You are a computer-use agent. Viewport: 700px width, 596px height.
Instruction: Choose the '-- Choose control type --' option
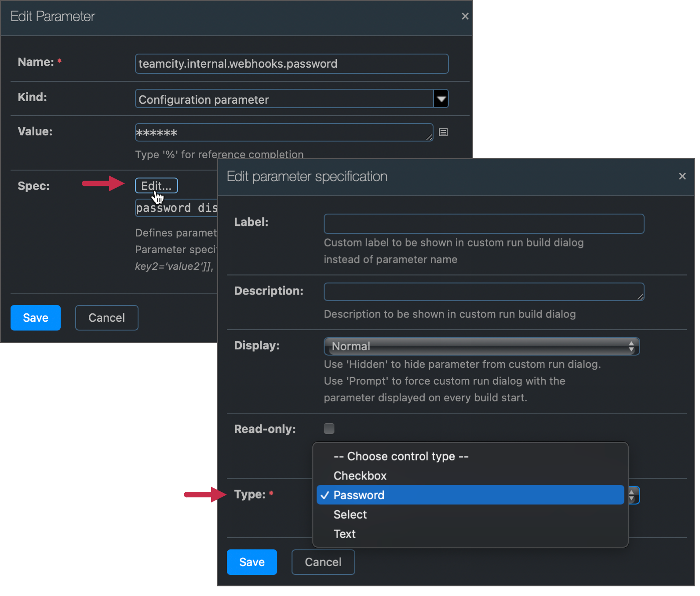click(x=470, y=456)
